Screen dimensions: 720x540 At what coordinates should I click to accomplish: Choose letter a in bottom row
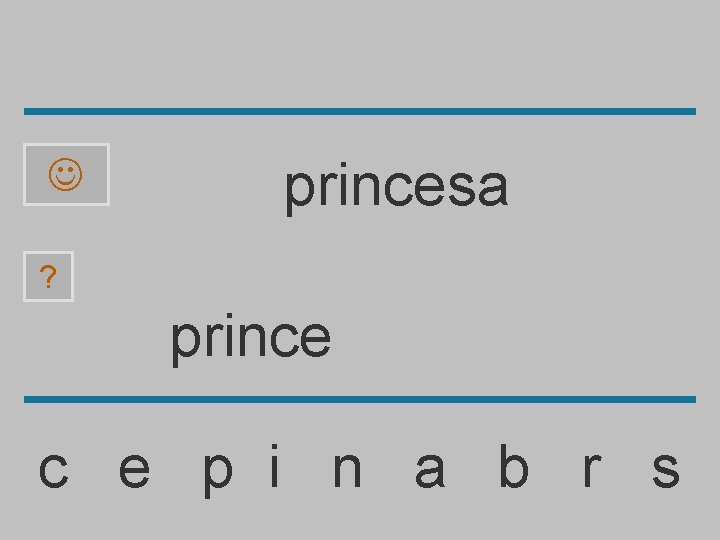(x=429, y=469)
